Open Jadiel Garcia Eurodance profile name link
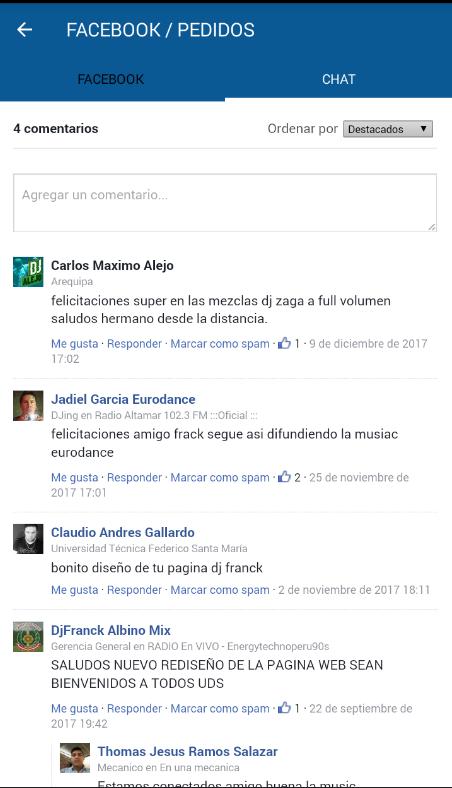 123,400
